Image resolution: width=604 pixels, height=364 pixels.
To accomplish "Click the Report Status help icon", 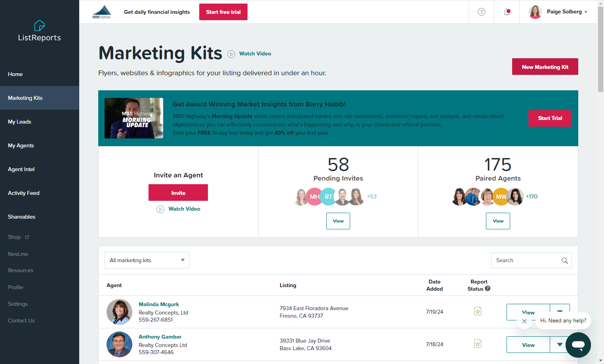I will click(488, 288).
